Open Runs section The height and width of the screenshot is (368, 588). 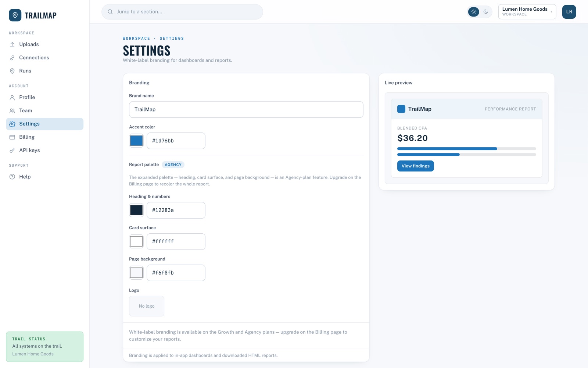44,71
